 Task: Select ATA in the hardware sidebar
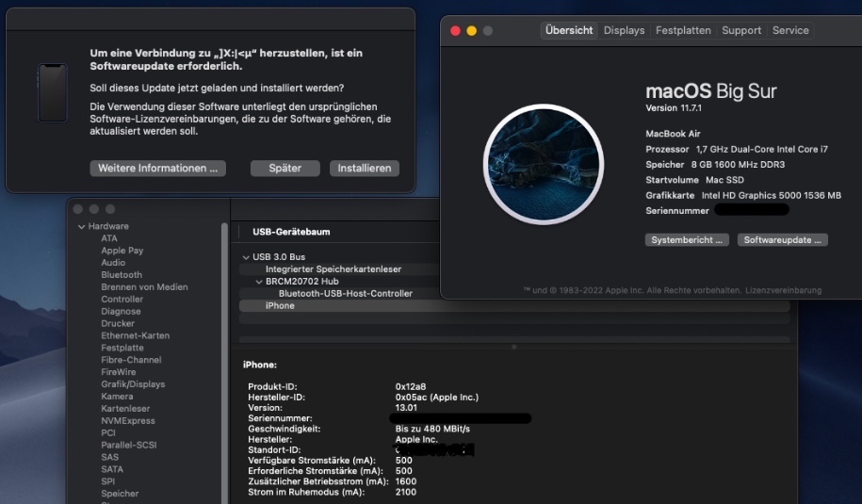click(109, 238)
